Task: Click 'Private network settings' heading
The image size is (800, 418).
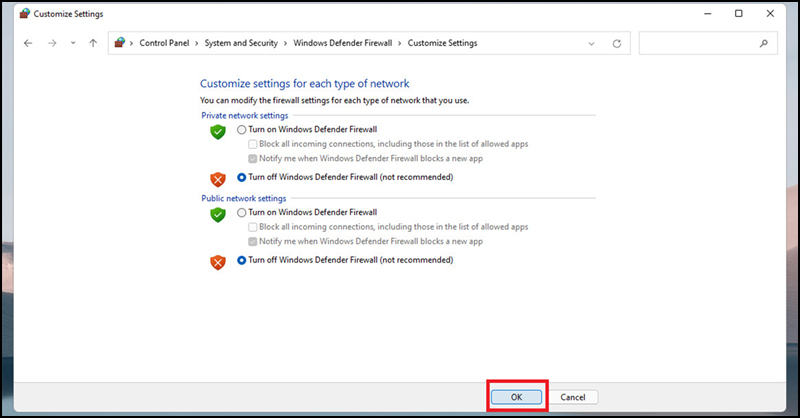Action: point(245,116)
